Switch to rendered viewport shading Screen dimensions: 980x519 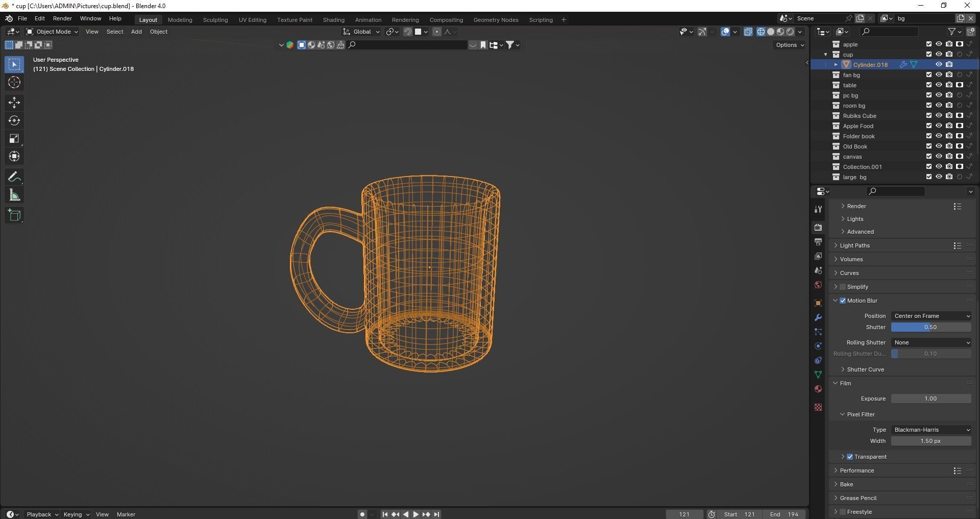[790, 32]
